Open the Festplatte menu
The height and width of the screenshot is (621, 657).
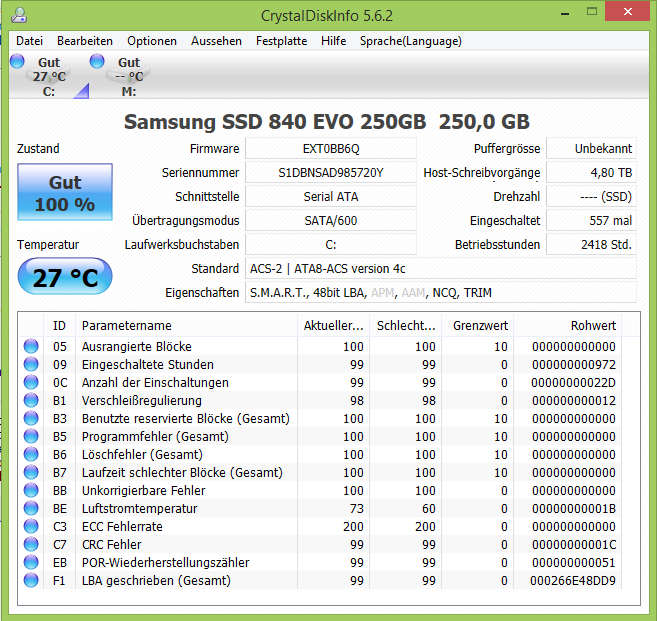pos(281,41)
